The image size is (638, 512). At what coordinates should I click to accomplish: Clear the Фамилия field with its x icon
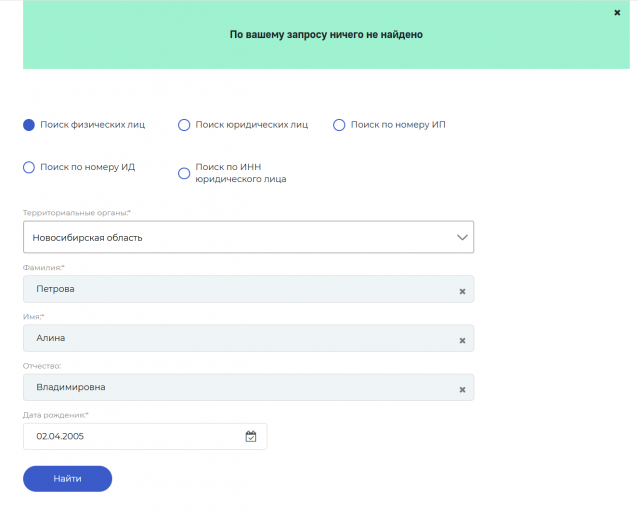pyautogui.click(x=462, y=291)
